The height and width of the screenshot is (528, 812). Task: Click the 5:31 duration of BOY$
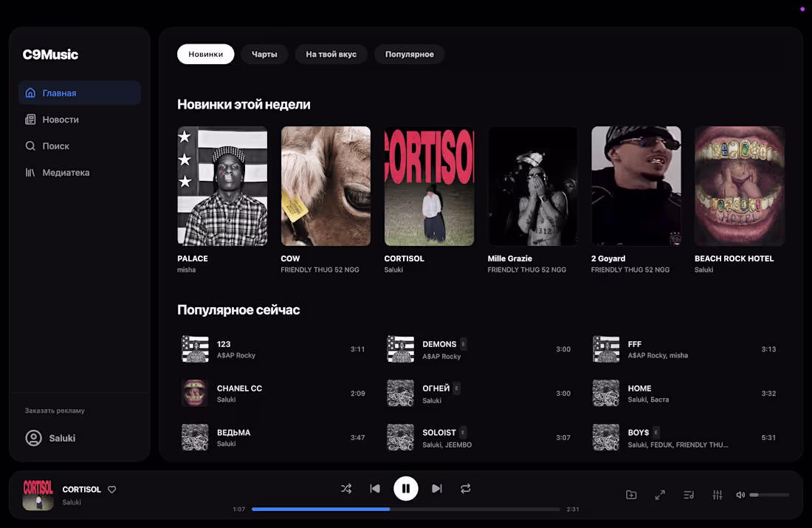(x=768, y=437)
